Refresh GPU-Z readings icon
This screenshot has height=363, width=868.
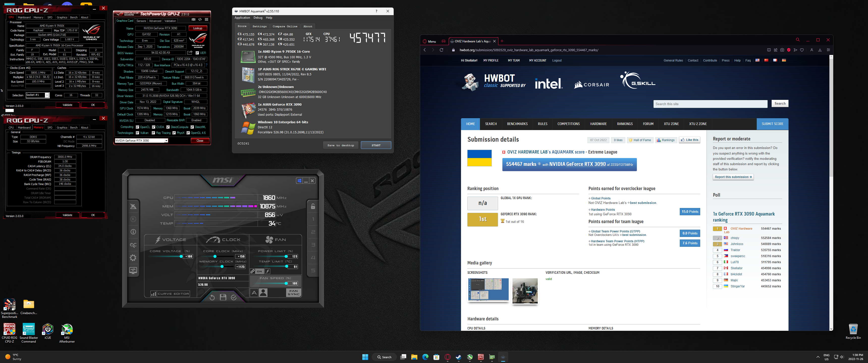(x=200, y=19)
